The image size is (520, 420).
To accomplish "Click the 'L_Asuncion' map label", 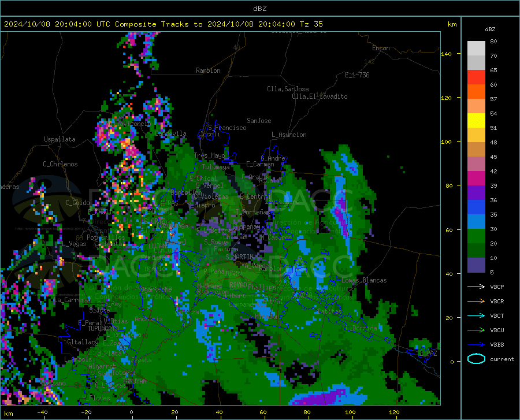I will pos(289,135).
